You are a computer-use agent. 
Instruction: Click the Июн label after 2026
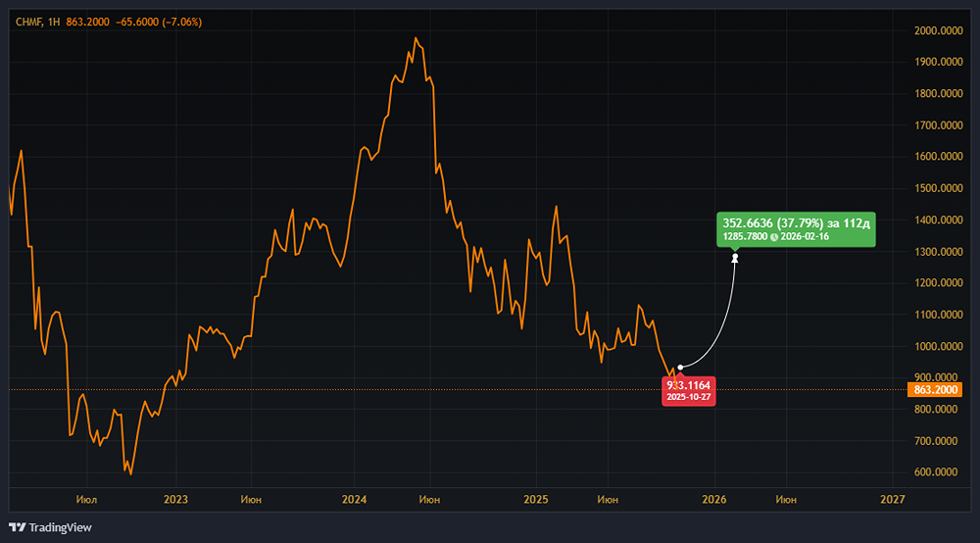[786, 499]
